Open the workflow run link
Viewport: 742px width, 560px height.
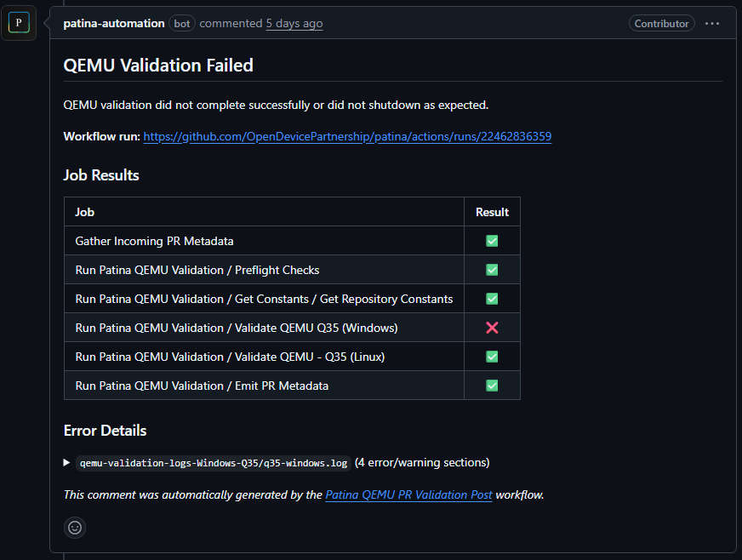point(347,135)
